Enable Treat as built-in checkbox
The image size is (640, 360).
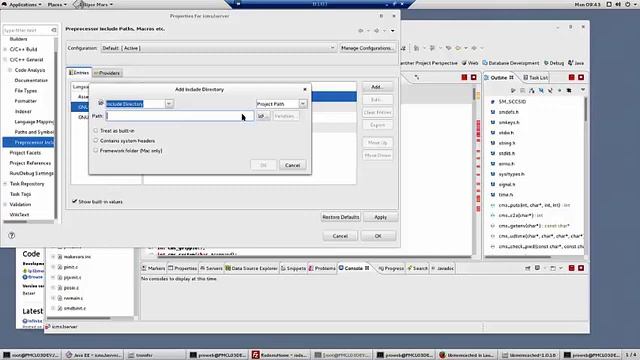click(96, 131)
